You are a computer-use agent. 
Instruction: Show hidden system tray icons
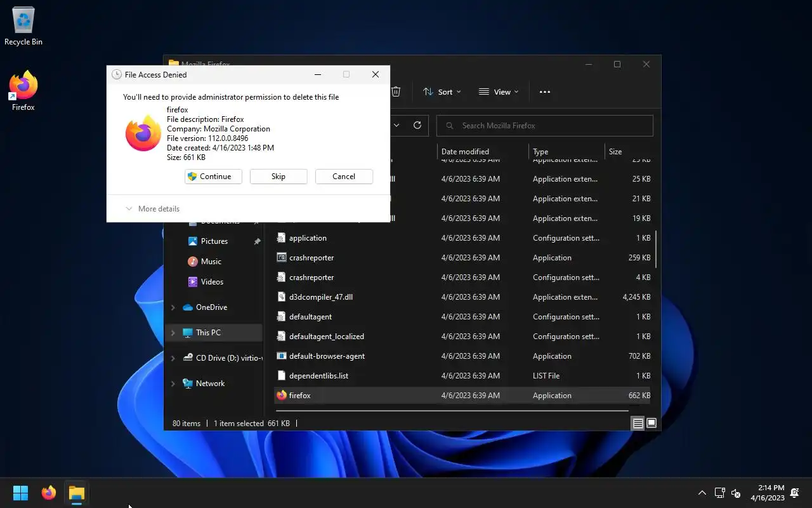point(702,493)
